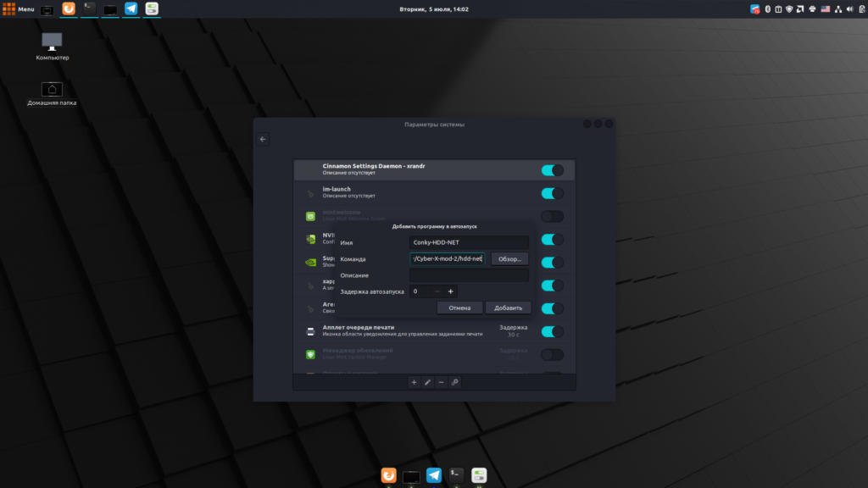Image resolution: width=868 pixels, height=488 pixels.
Task: Toggle im-launch startup switch off
Action: (552, 193)
